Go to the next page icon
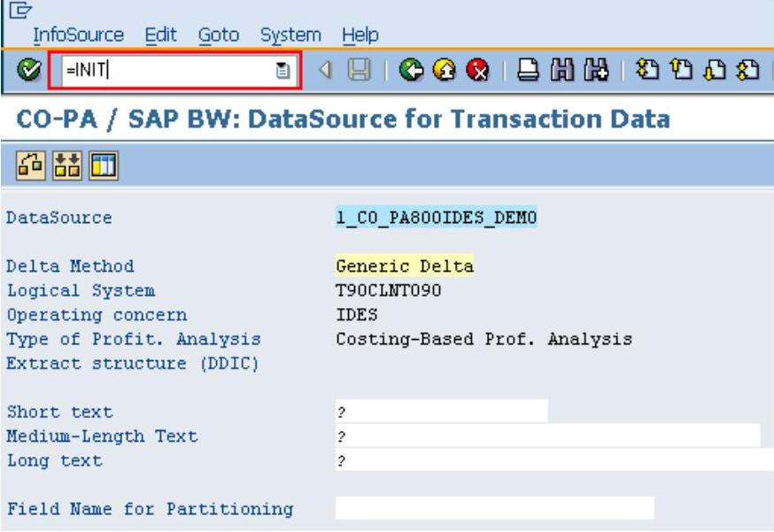The image size is (774, 532). pos(712,70)
